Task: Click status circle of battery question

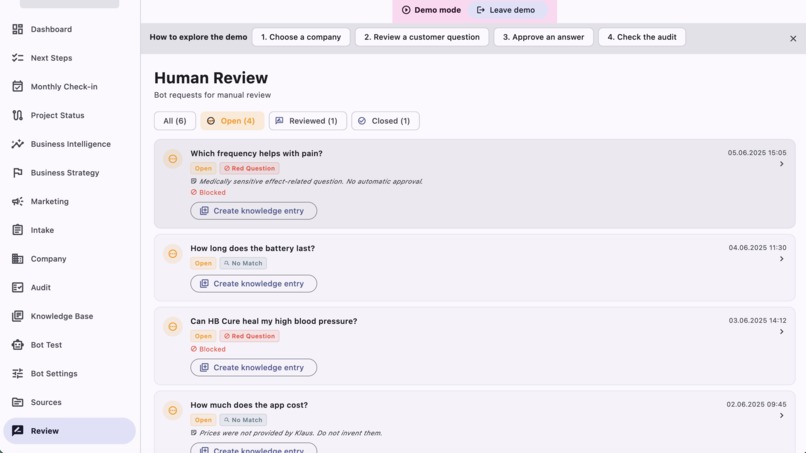Action: pyautogui.click(x=173, y=254)
